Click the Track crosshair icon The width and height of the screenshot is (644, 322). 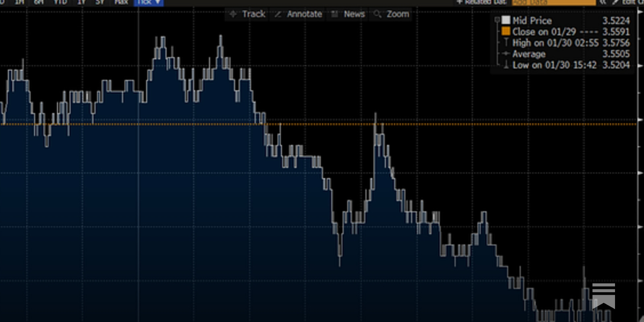233,14
